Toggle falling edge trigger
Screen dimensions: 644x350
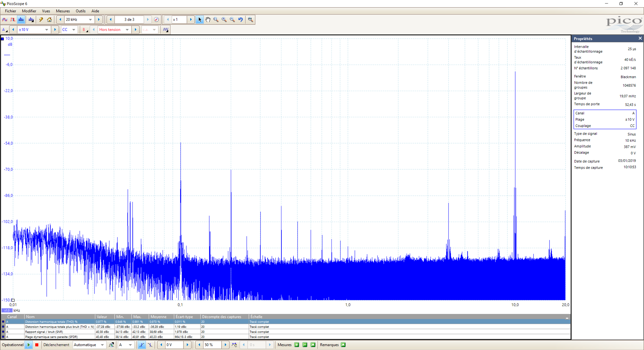pyautogui.click(x=150, y=345)
